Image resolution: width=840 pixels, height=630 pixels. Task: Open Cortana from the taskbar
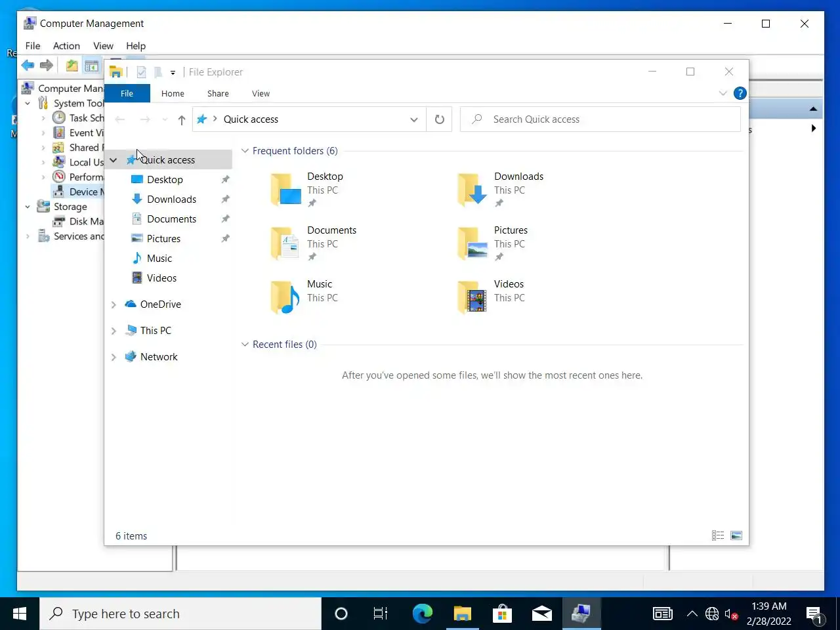pos(341,614)
